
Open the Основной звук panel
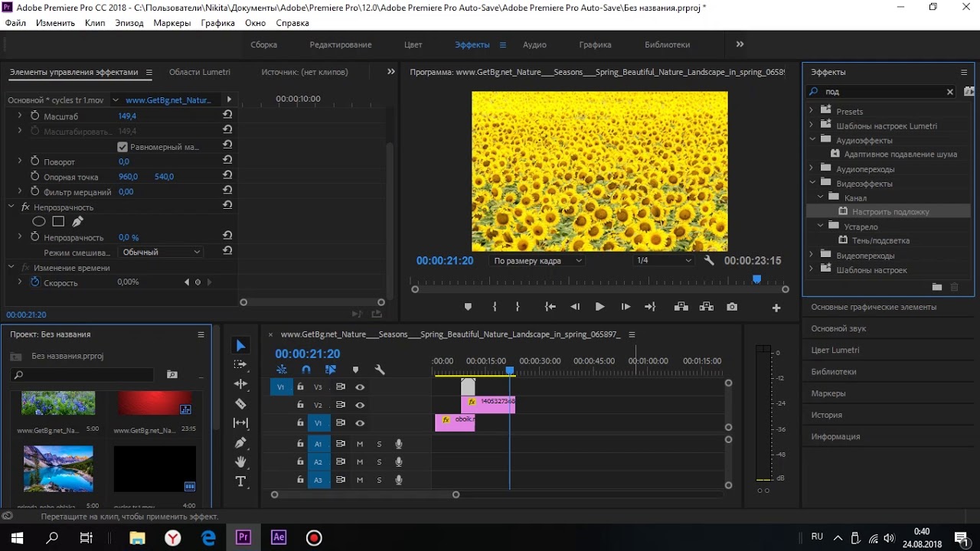click(x=838, y=328)
